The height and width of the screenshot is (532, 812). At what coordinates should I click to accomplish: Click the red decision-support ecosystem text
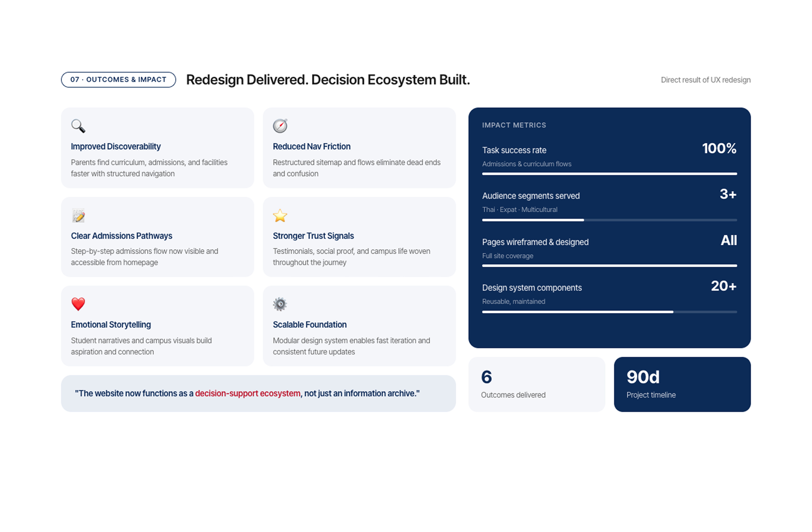click(x=248, y=393)
